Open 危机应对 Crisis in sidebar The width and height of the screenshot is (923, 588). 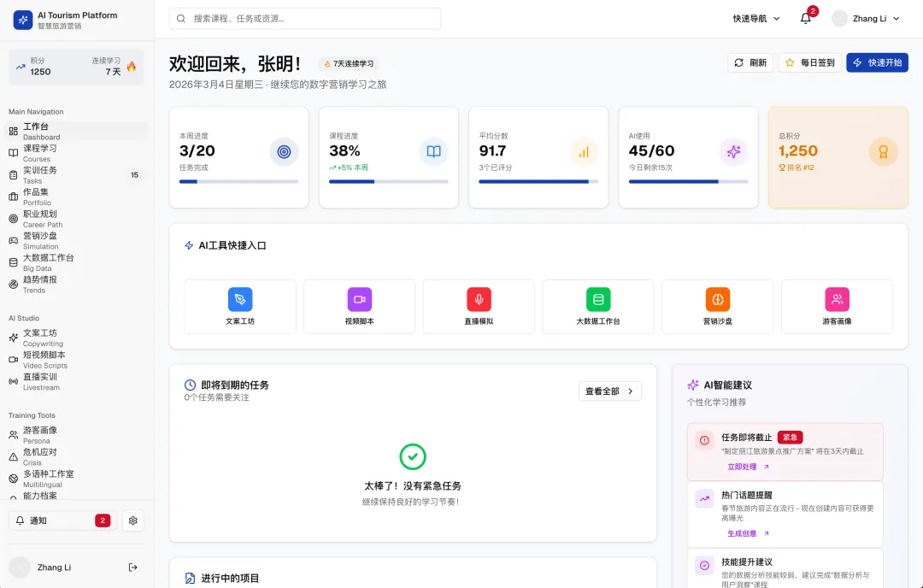coord(77,456)
